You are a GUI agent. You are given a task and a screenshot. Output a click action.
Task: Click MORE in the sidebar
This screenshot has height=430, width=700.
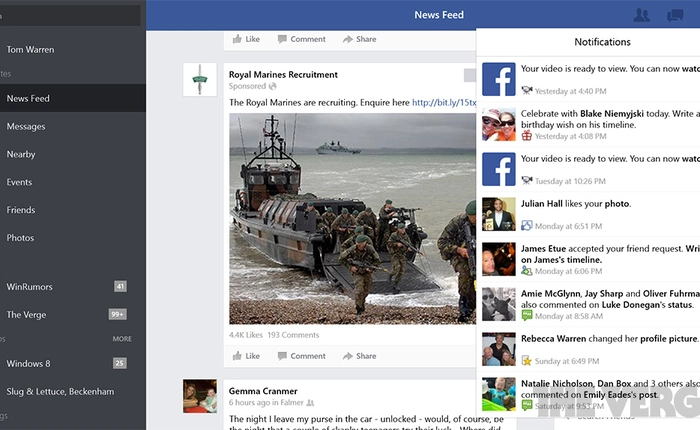tap(122, 339)
